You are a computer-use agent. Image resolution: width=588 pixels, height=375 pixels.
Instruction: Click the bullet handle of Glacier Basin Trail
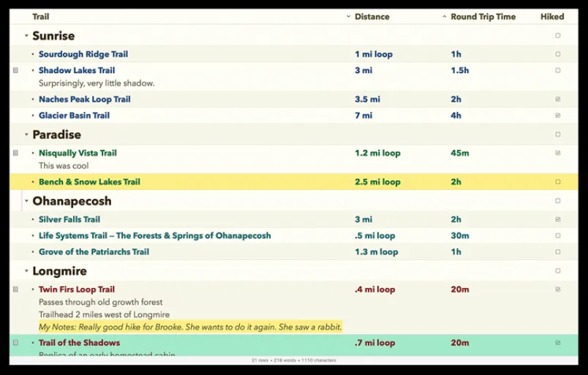[33, 115]
